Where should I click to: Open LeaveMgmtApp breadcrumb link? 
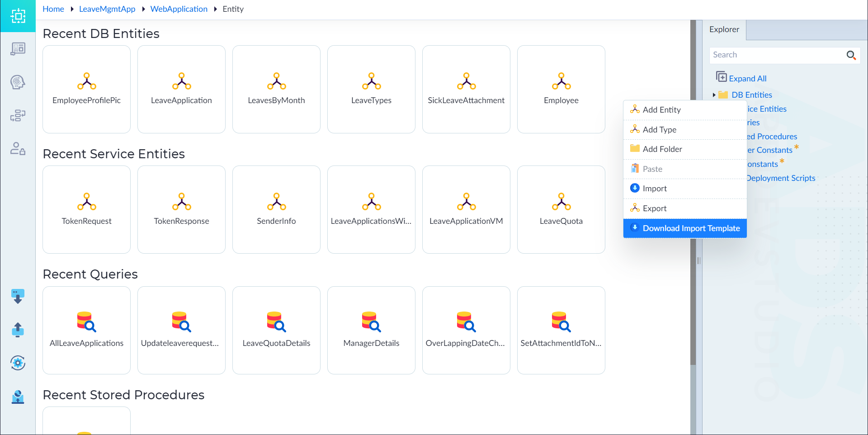[x=107, y=9]
